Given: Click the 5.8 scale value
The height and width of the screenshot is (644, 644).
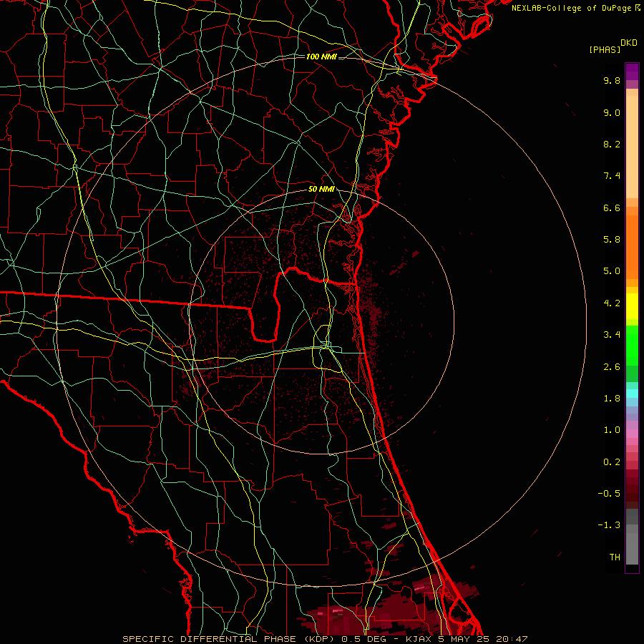Looking at the screenshot, I should tap(612, 240).
